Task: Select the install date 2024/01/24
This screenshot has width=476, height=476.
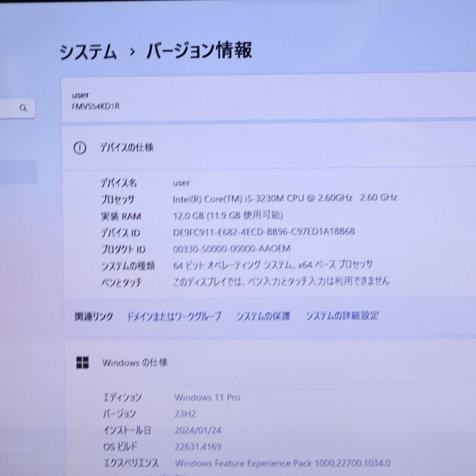Action: tap(198, 430)
